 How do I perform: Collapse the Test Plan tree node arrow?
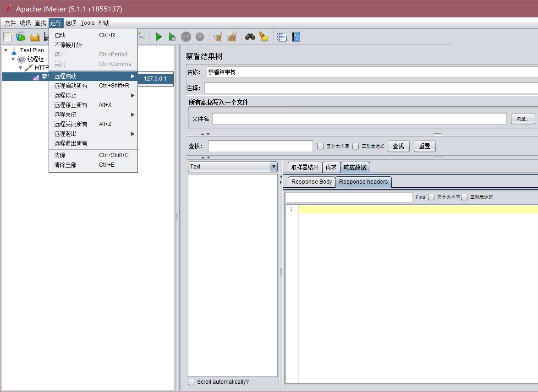tap(6, 50)
